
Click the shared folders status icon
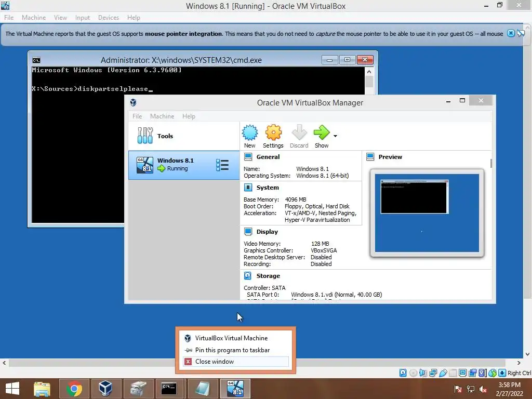[x=453, y=373]
